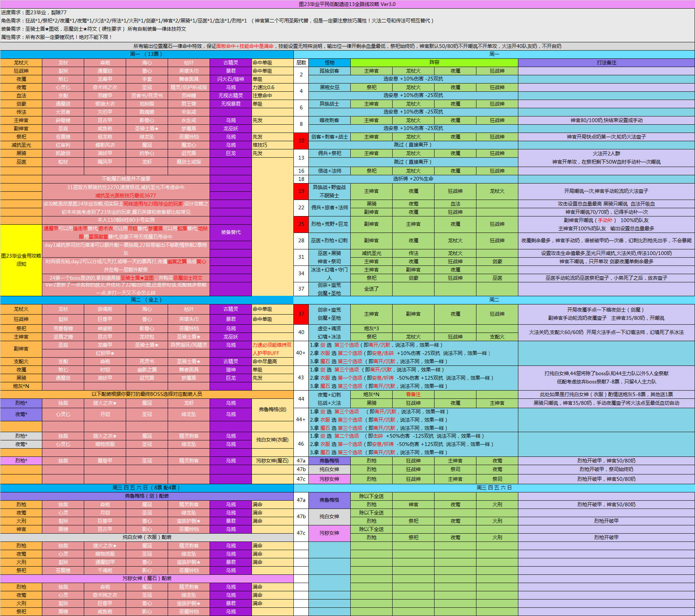Select the purple 装备替代 cell
The height and width of the screenshot is (616, 695).
(231, 232)
